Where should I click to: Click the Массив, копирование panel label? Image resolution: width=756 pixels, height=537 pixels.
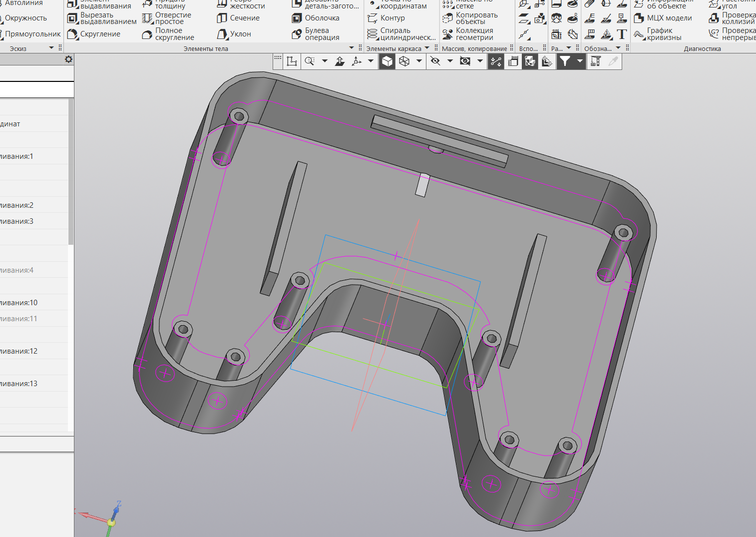pyautogui.click(x=474, y=48)
